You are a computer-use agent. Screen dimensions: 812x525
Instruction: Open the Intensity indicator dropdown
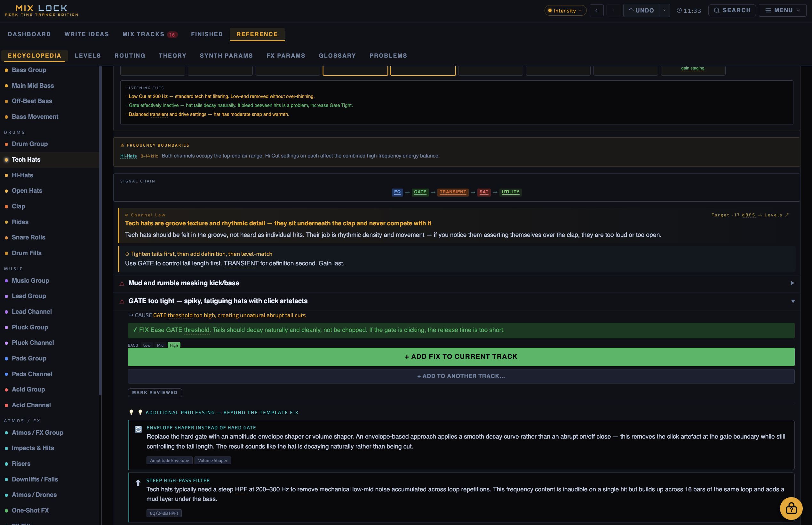pyautogui.click(x=564, y=10)
